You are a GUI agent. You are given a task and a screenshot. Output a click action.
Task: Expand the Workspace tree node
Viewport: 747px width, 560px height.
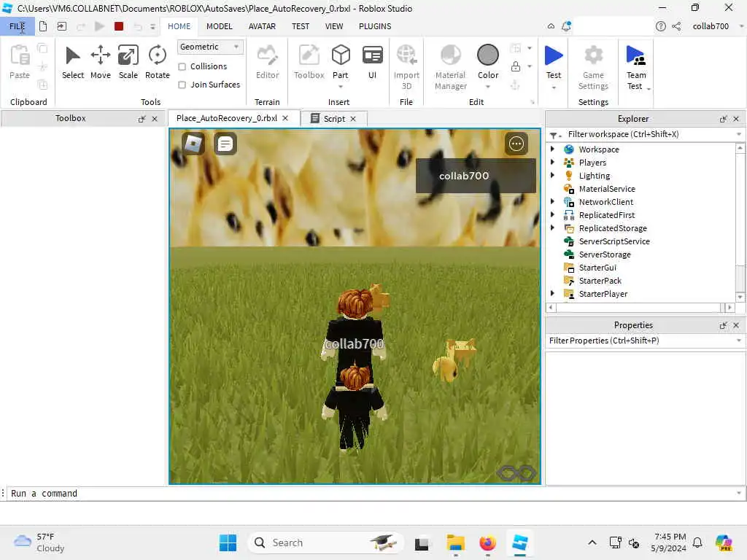[x=552, y=149]
